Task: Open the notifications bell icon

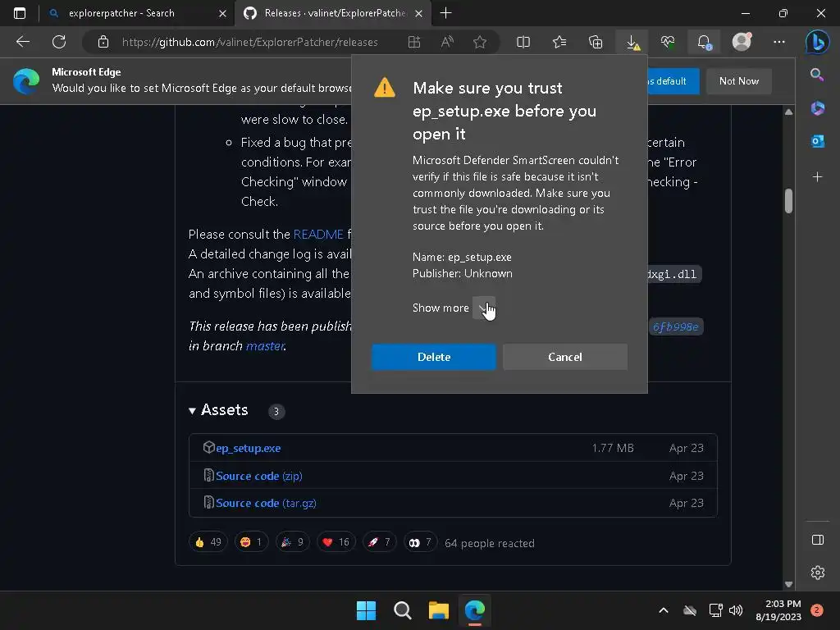Action: [x=705, y=42]
